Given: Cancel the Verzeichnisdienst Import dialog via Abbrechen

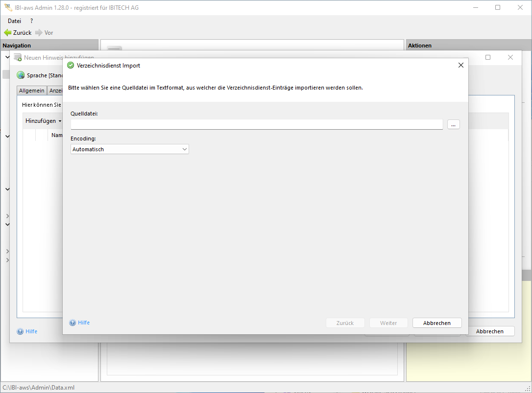Looking at the screenshot, I should point(436,323).
